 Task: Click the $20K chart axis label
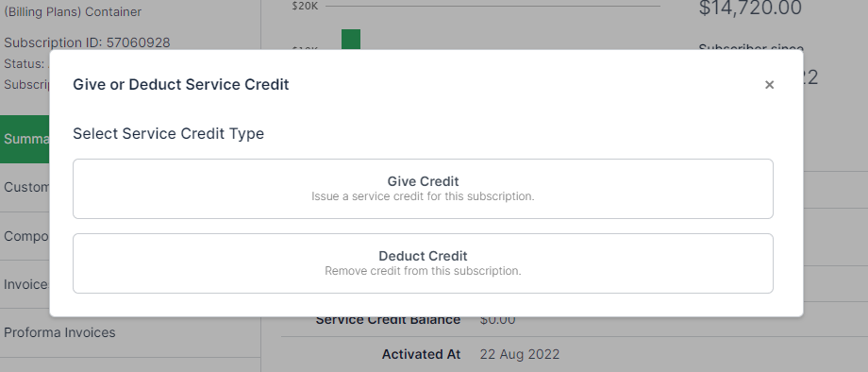coord(305,6)
